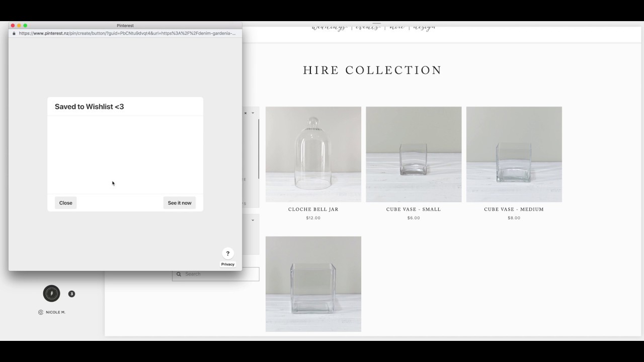
Task: Click the Pinterest popup URL address
Action: [x=127, y=33]
